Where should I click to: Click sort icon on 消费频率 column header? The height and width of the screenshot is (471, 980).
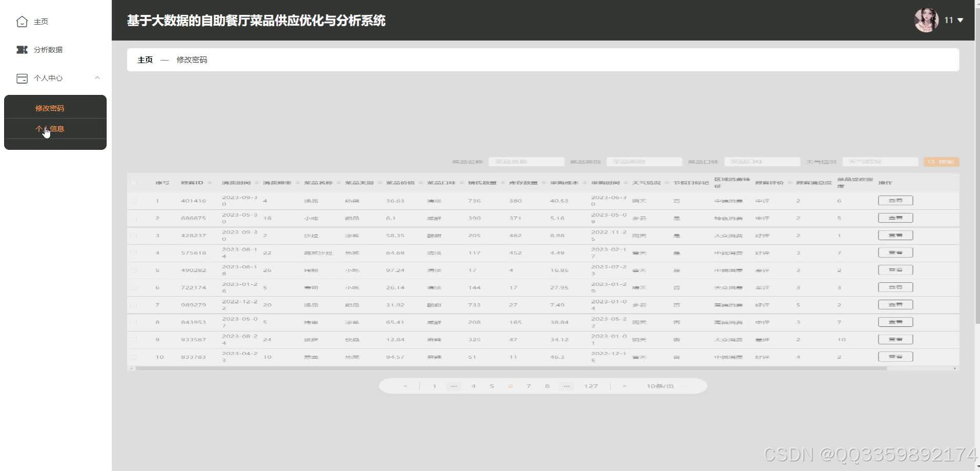click(297, 183)
